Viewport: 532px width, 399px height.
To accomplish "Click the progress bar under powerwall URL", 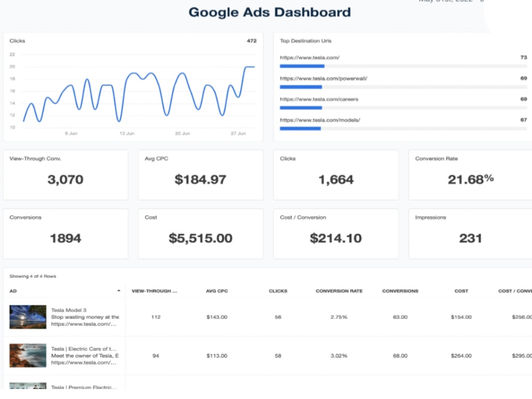I will coord(403,87).
